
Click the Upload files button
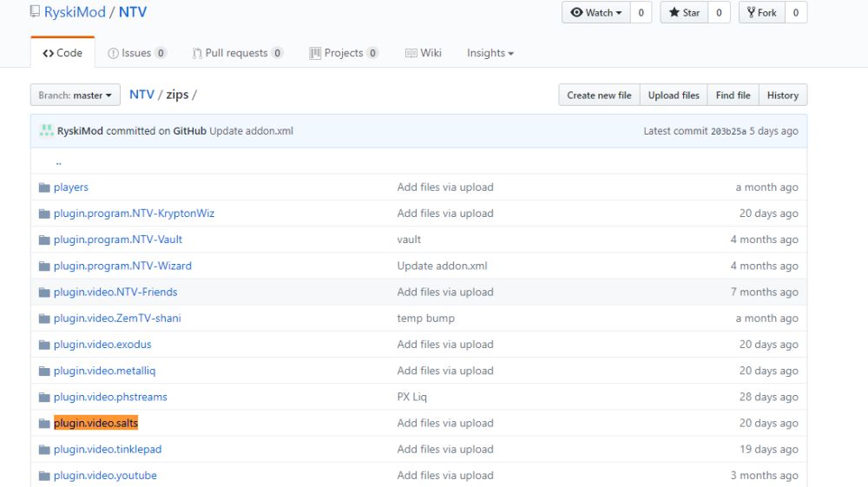click(674, 95)
